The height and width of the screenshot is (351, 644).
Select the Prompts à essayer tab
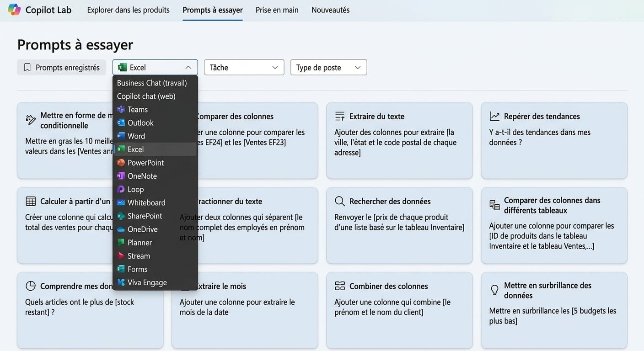tap(213, 10)
